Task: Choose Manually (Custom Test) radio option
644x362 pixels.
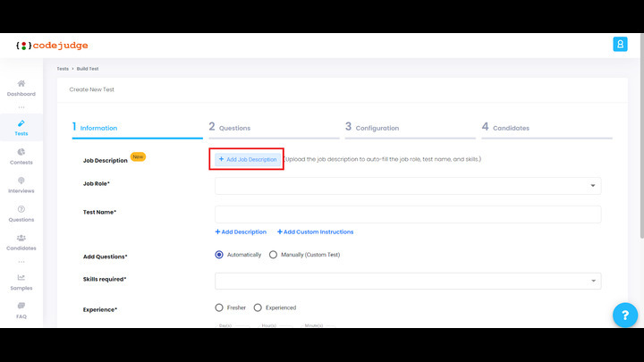Action: [x=274, y=255]
